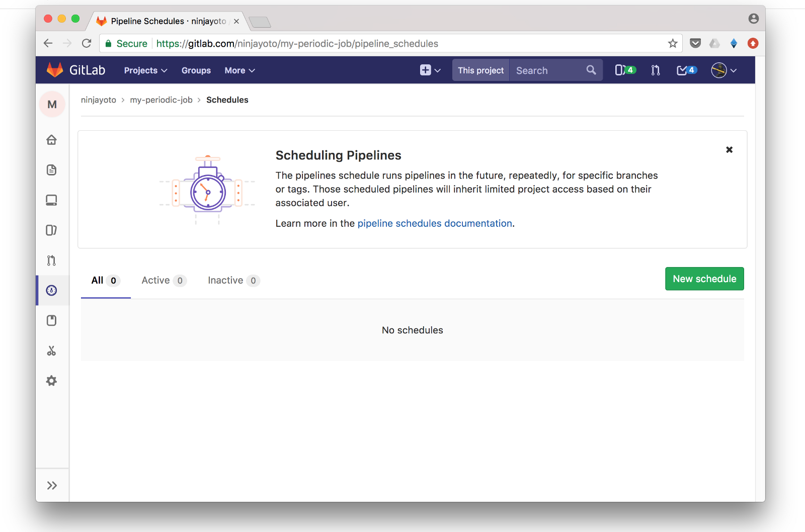Image resolution: width=805 pixels, height=532 pixels.
Task: Bookmark this page with the star icon
Action: pos(673,44)
